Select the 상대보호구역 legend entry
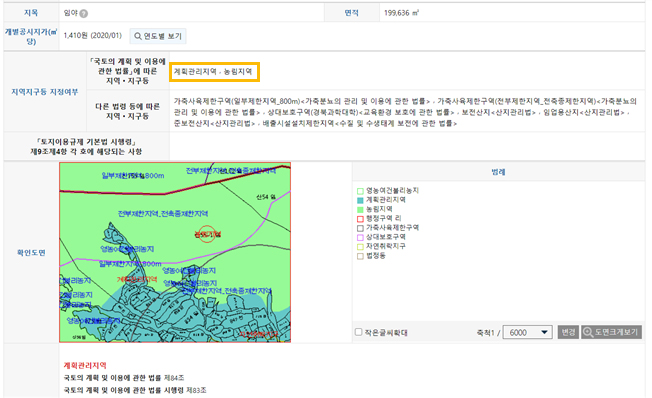652x398 pixels. pyautogui.click(x=381, y=237)
